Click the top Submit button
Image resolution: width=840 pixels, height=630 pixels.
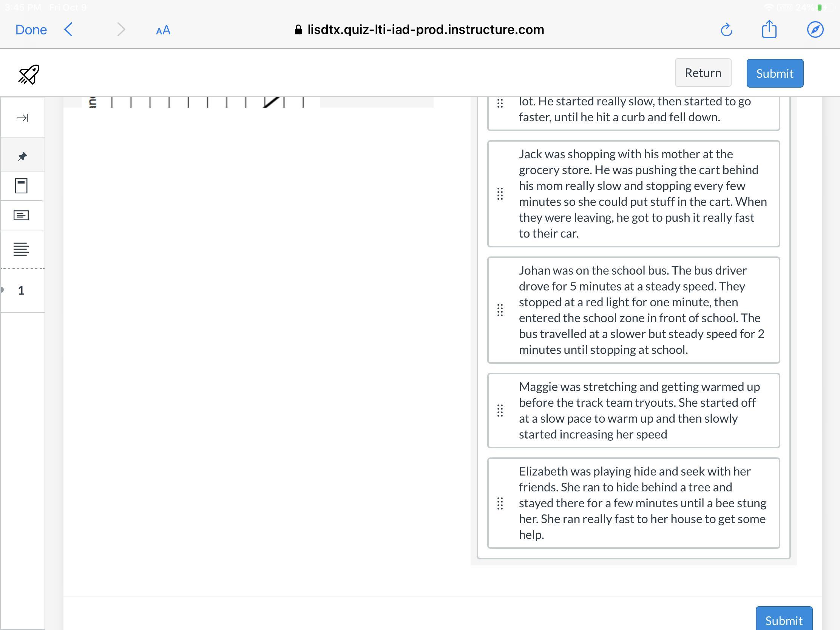click(774, 73)
